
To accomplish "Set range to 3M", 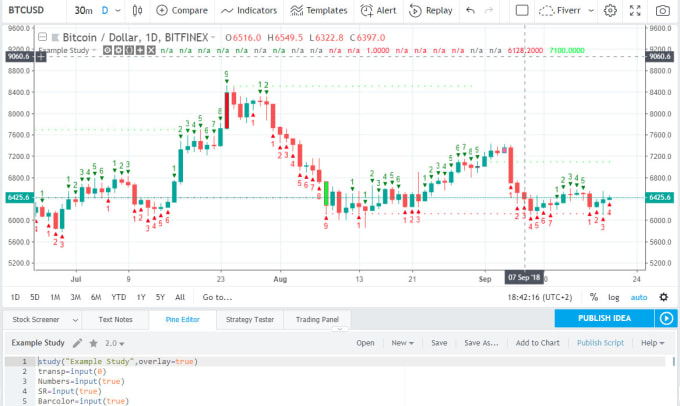I will [x=75, y=297].
